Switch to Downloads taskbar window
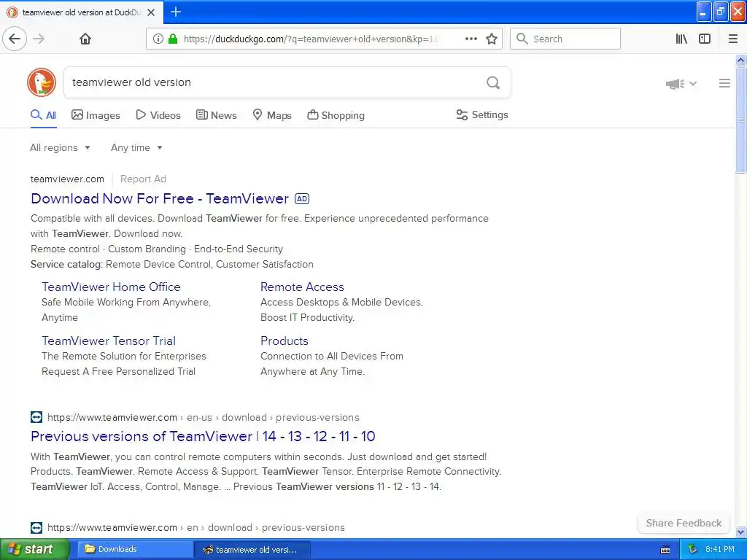 pyautogui.click(x=135, y=549)
